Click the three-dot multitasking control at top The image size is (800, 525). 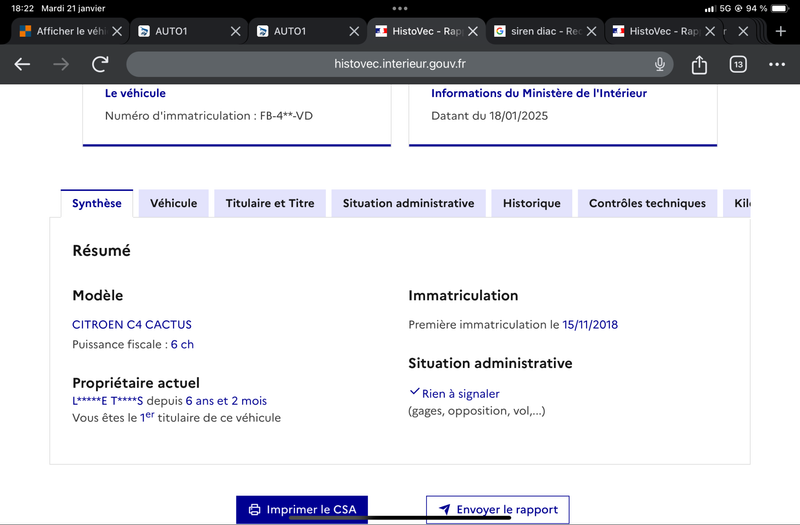(400, 8)
